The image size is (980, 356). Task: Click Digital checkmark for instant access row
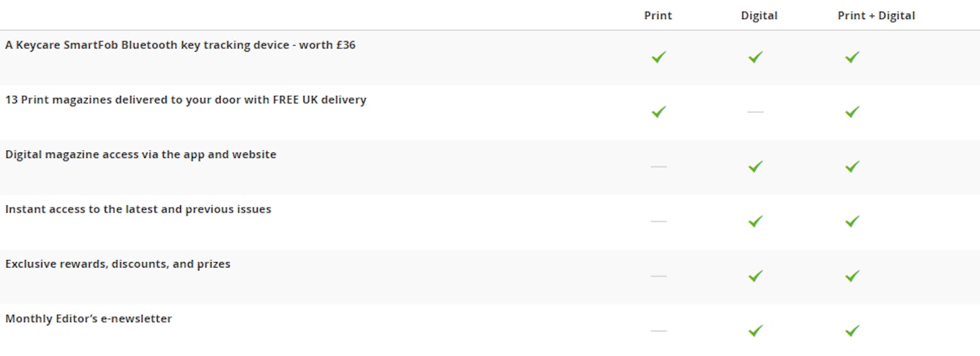coord(755,221)
